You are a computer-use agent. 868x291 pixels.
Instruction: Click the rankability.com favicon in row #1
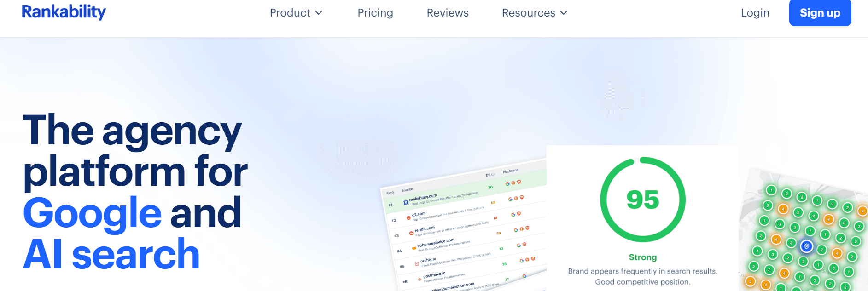(405, 202)
